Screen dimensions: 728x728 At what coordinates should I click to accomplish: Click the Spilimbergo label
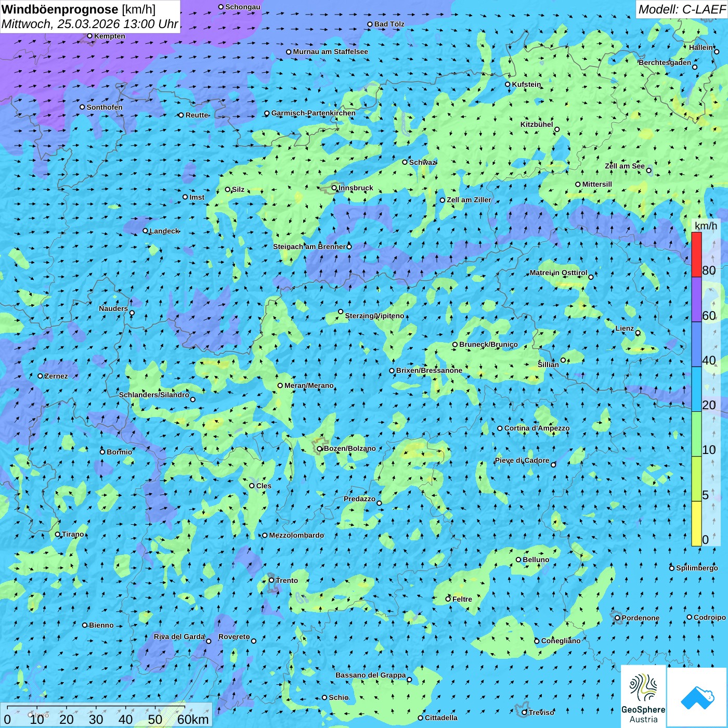coord(697,568)
